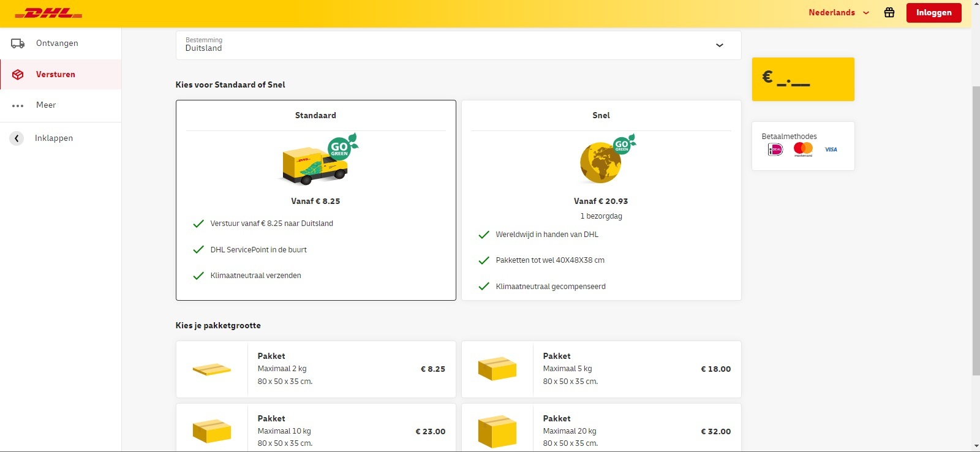Click the Meer three-dots icon

click(18, 105)
